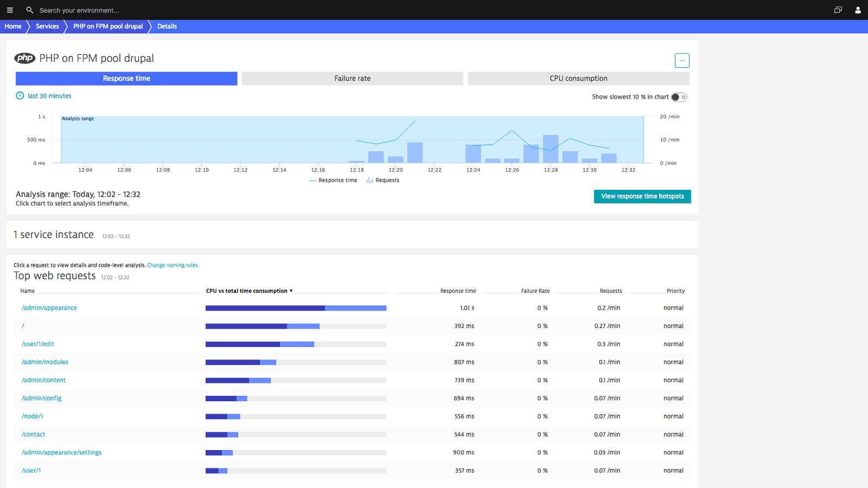Open the hamburger navigation menu
Viewport: 868px width, 488px height.
click(10, 10)
